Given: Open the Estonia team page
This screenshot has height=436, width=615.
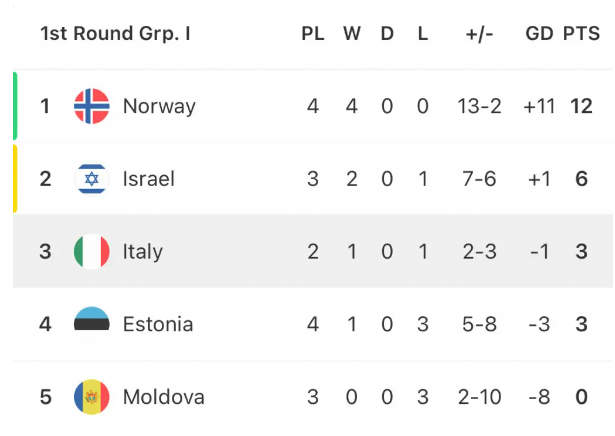Looking at the screenshot, I should coord(158,324).
